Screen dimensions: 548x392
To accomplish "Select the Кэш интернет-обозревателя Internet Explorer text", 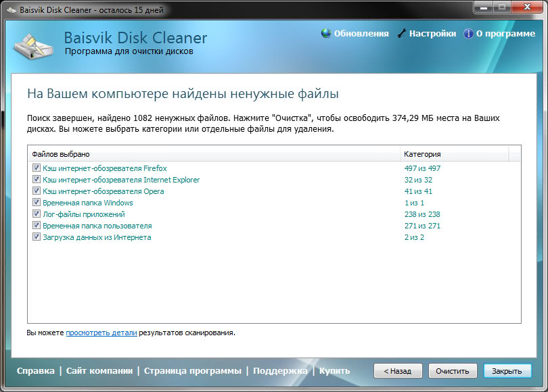I will [121, 180].
